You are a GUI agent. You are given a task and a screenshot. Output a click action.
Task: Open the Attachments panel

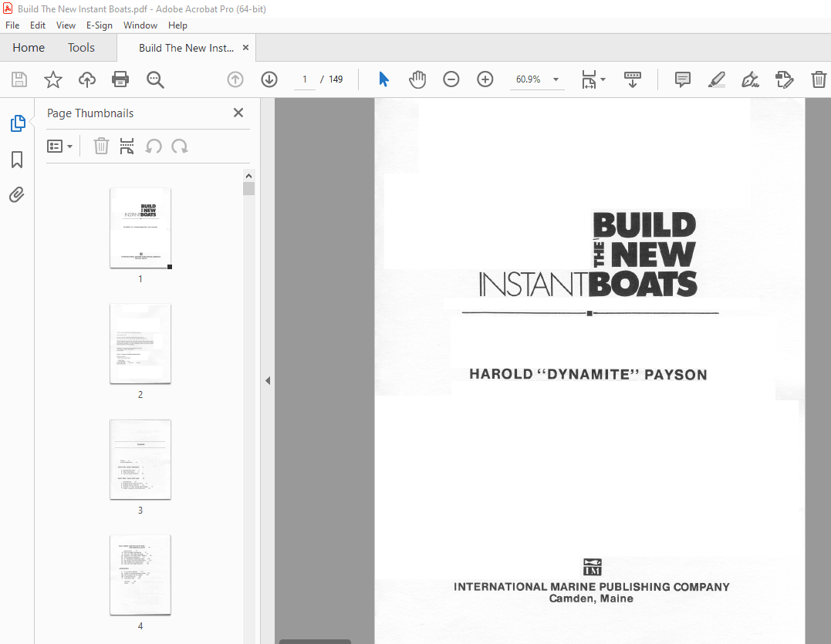[x=17, y=194]
